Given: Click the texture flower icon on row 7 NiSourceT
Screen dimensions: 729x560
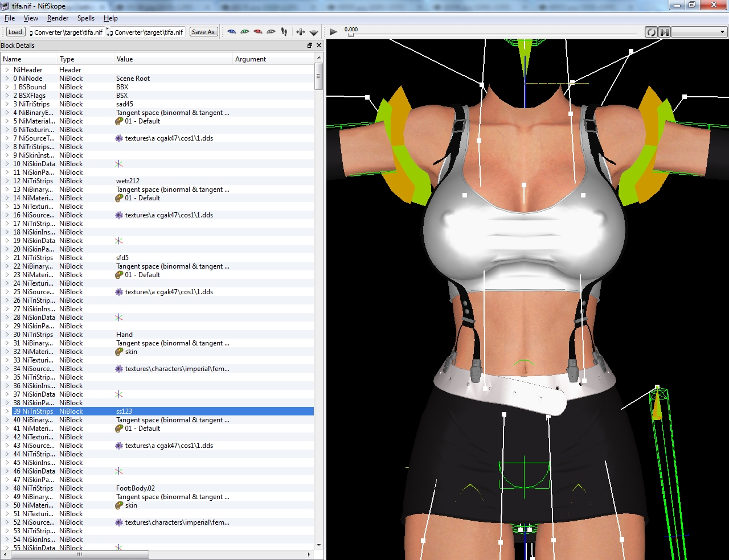Looking at the screenshot, I should point(119,138).
